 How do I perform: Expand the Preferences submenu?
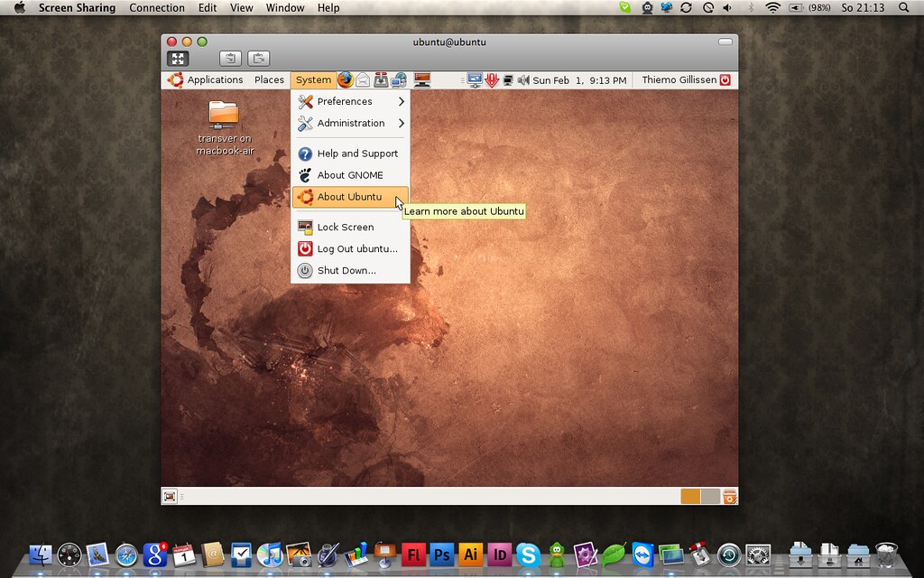tap(351, 101)
